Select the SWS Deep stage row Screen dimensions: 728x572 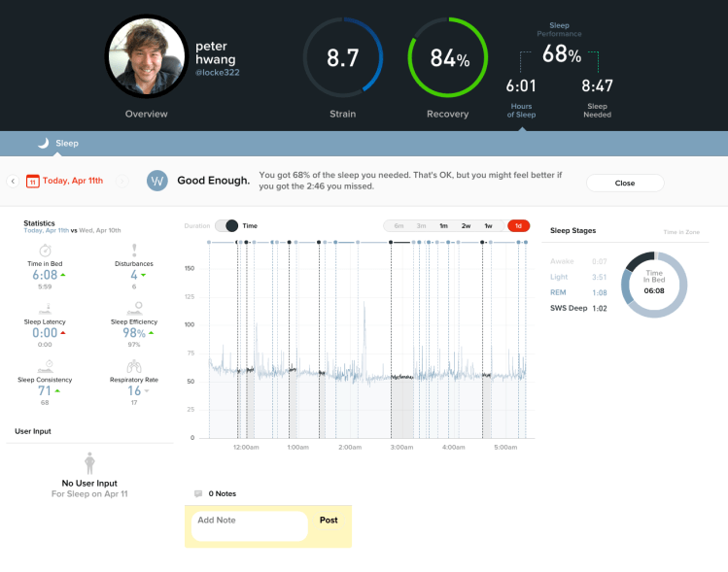click(578, 308)
